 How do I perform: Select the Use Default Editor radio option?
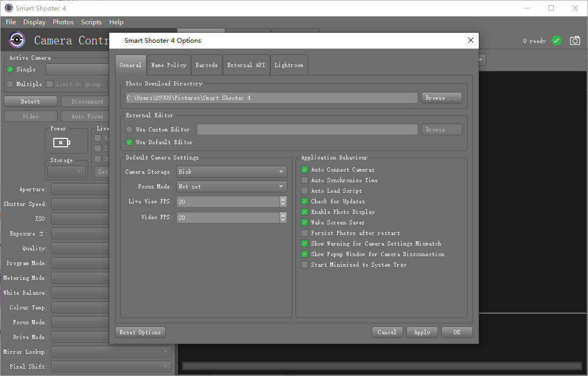click(129, 142)
